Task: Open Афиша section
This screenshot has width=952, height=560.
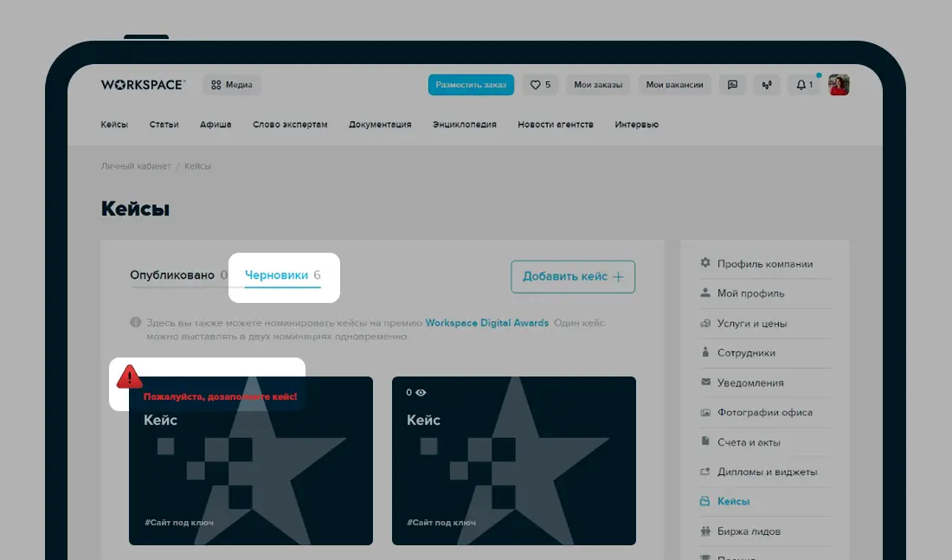Action: (215, 125)
